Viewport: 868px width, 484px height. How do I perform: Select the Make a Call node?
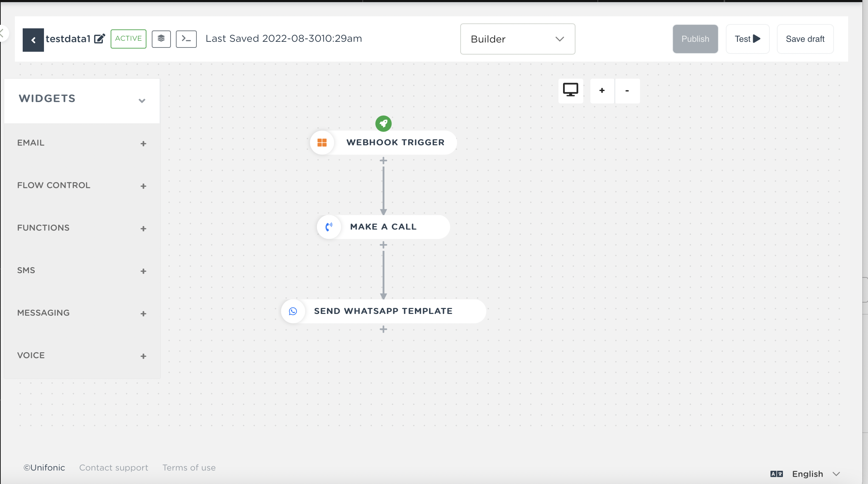click(383, 227)
